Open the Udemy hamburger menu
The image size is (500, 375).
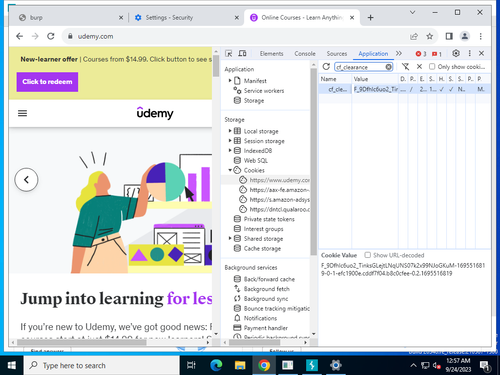pos(22,113)
